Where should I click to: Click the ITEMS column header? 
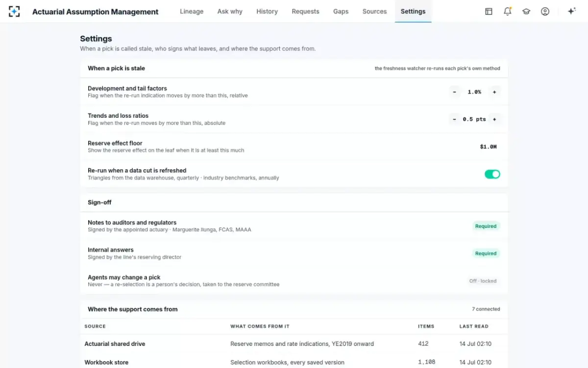(426, 326)
